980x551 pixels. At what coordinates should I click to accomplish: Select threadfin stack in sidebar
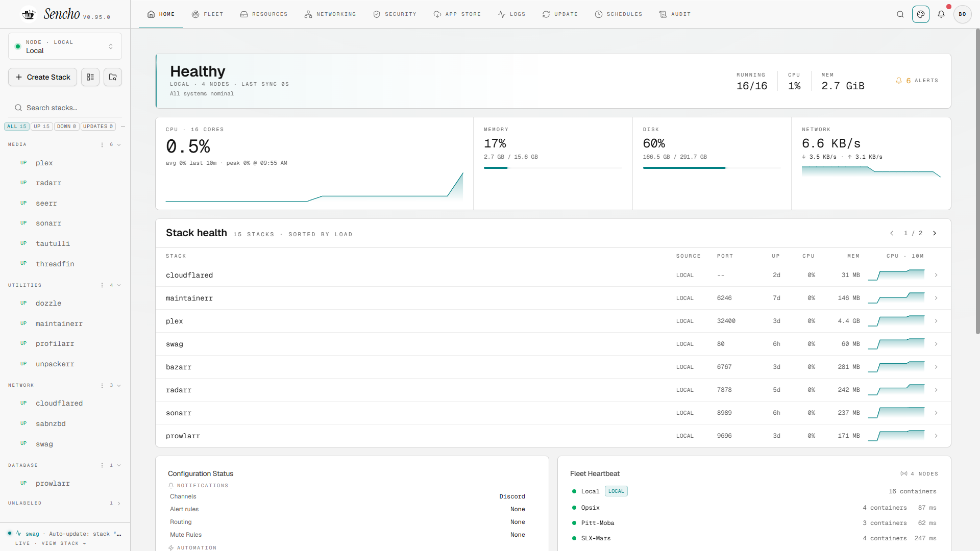[65, 264]
